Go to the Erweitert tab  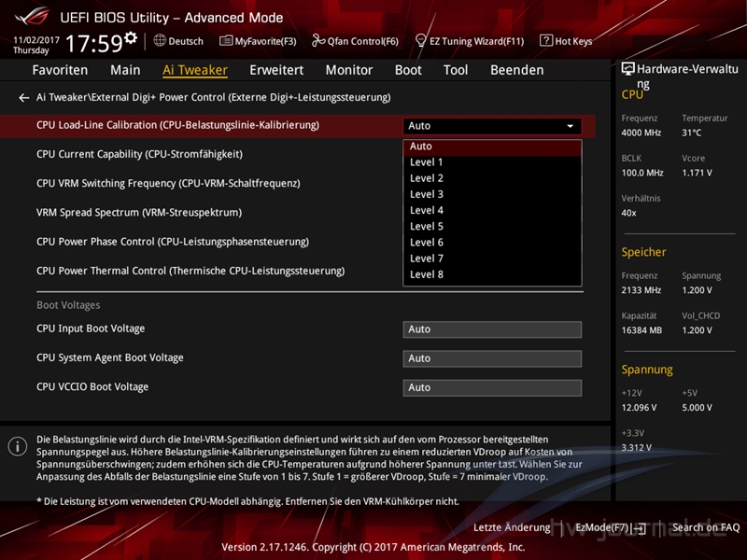tap(276, 70)
